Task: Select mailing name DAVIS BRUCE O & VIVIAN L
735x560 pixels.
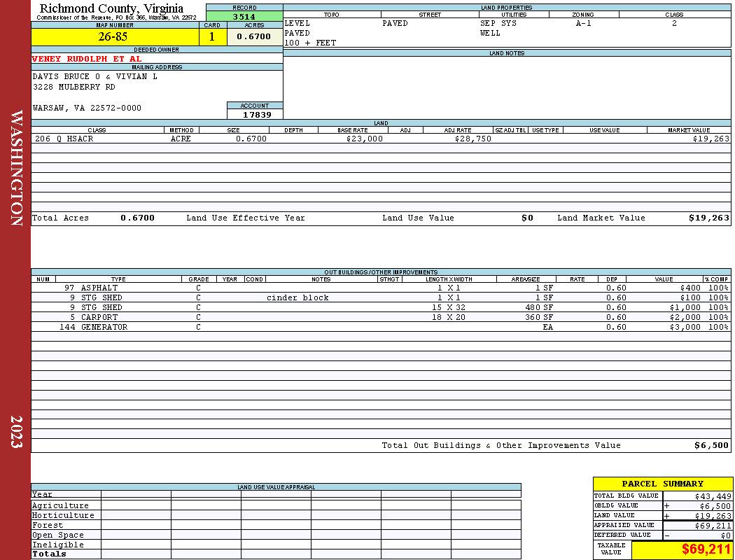Action: tap(95, 76)
